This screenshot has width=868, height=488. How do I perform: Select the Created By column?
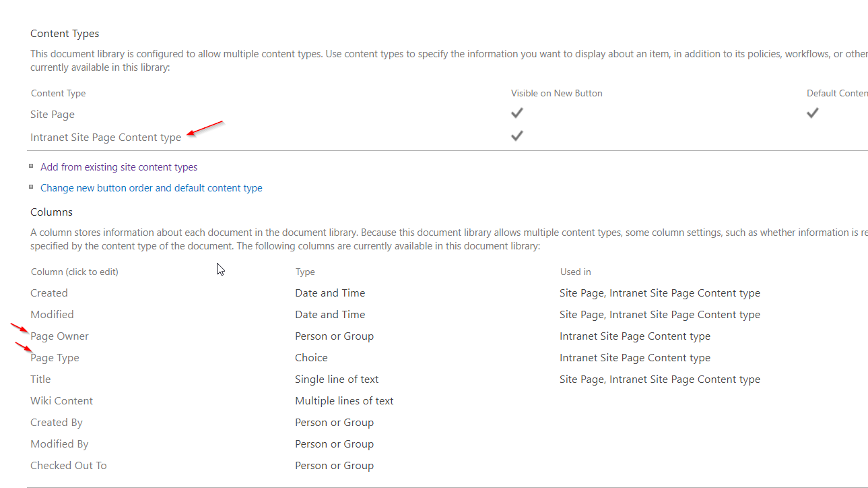pos(57,423)
